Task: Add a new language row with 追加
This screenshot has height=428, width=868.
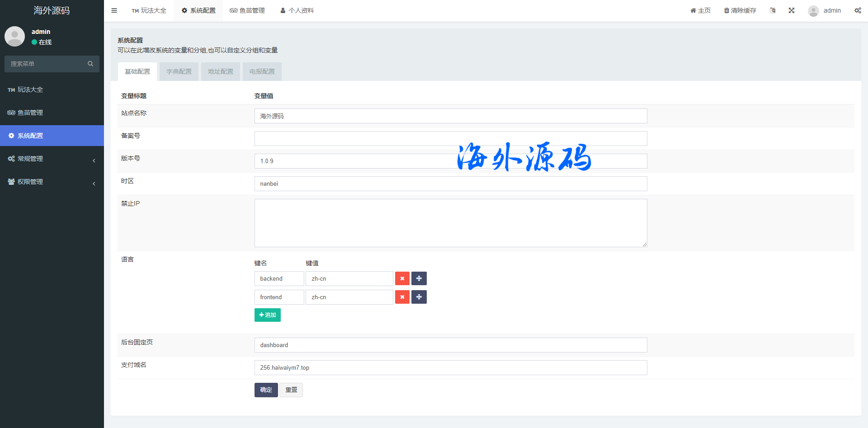Action: (268, 315)
